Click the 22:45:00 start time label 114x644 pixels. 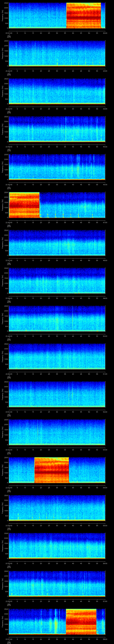point(9,184)
